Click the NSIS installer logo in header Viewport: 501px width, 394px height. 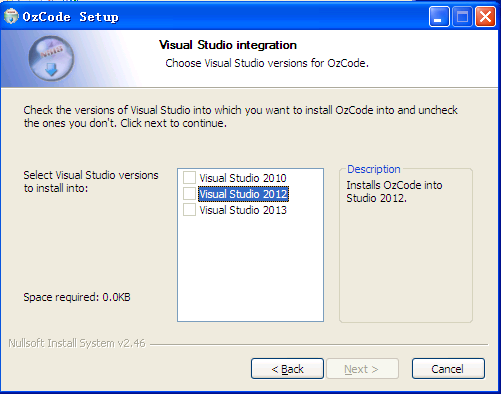51,59
